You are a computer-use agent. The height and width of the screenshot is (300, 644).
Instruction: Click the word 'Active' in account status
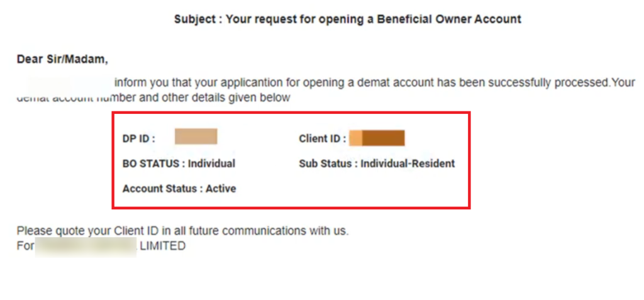coord(221,189)
